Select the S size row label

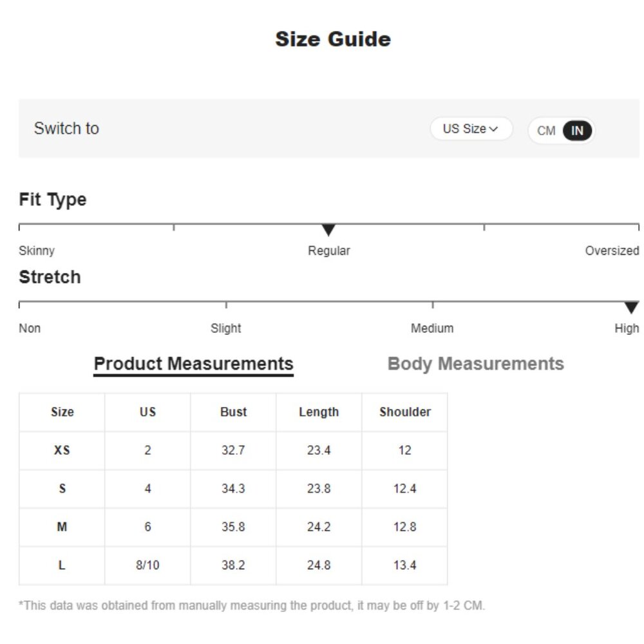click(62, 489)
